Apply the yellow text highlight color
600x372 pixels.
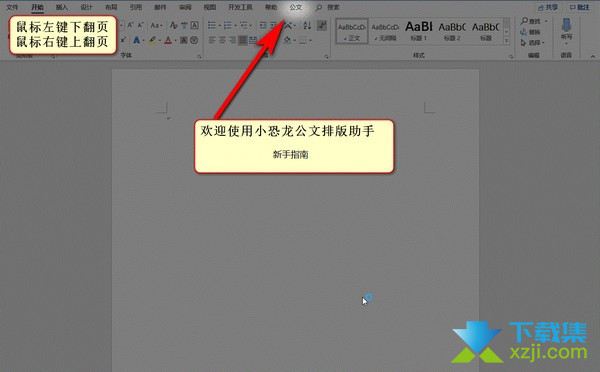click(x=153, y=40)
